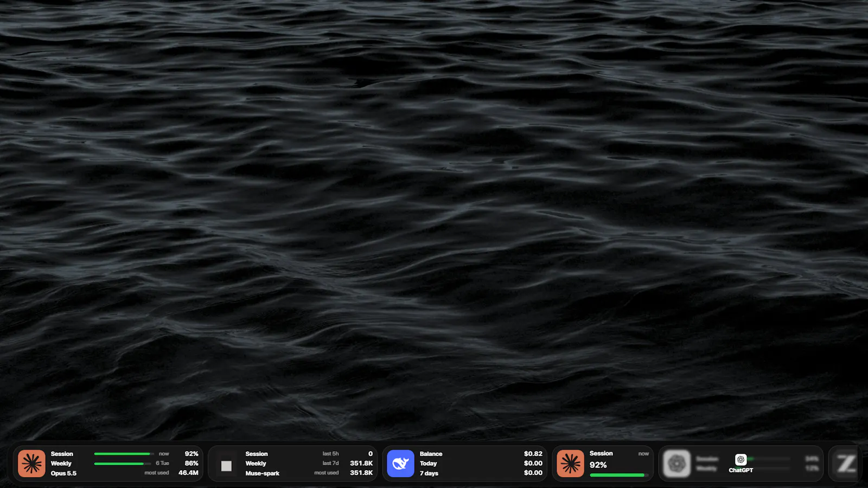Image resolution: width=868 pixels, height=488 pixels.
Task: Click the '351.8K' value in the Weekly row
Action: [x=361, y=464]
